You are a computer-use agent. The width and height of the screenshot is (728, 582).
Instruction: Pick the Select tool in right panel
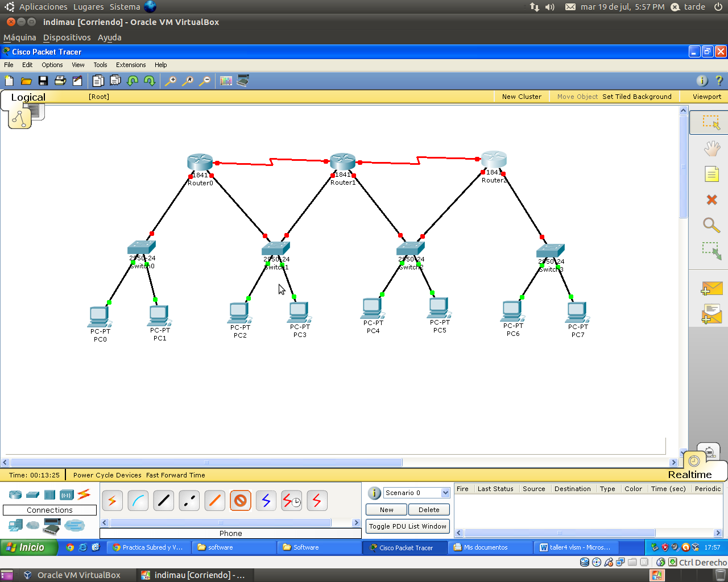tap(711, 122)
